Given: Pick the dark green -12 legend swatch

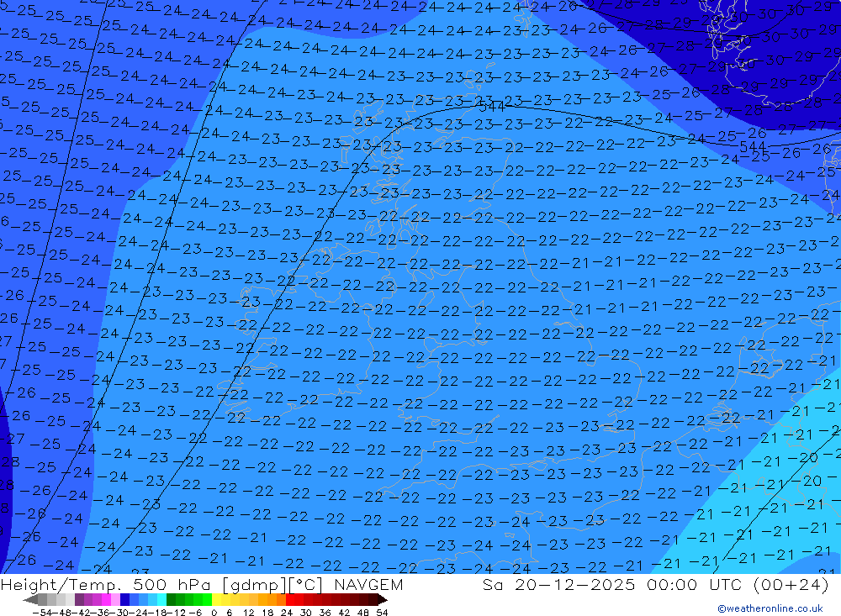Looking at the screenshot, I should (171, 600).
